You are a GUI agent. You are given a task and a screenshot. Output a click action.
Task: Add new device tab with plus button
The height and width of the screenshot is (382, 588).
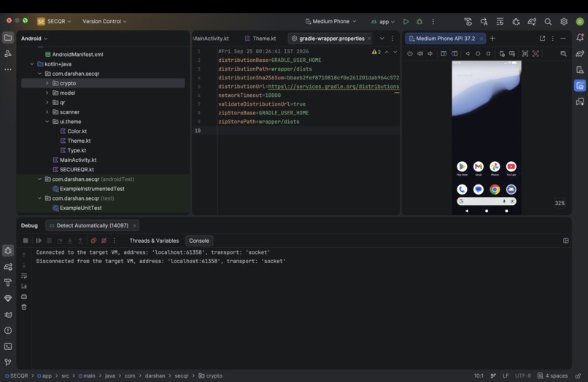492,38
